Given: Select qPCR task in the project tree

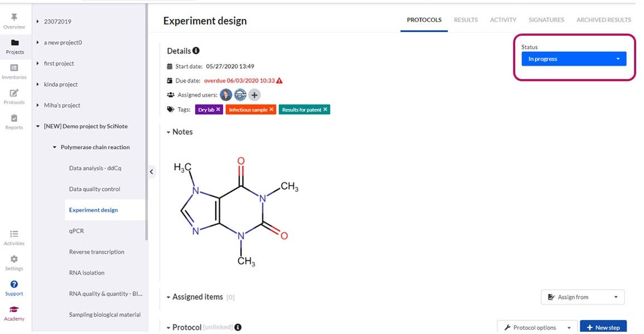Looking at the screenshot, I should (76, 231).
